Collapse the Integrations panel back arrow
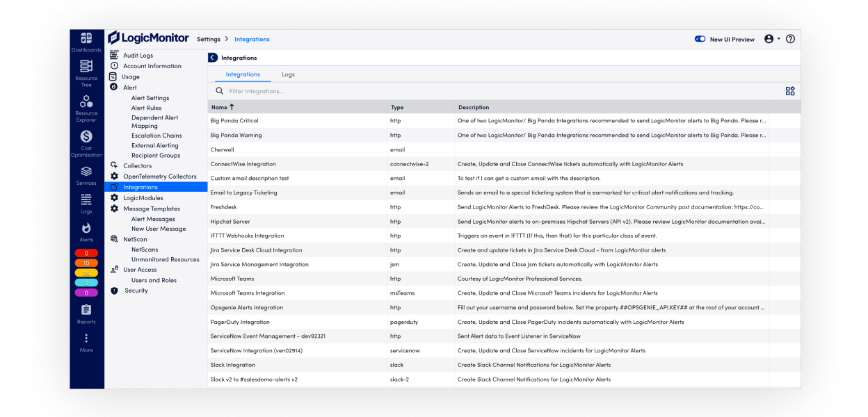The image size is (868, 417). (x=213, y=58)
